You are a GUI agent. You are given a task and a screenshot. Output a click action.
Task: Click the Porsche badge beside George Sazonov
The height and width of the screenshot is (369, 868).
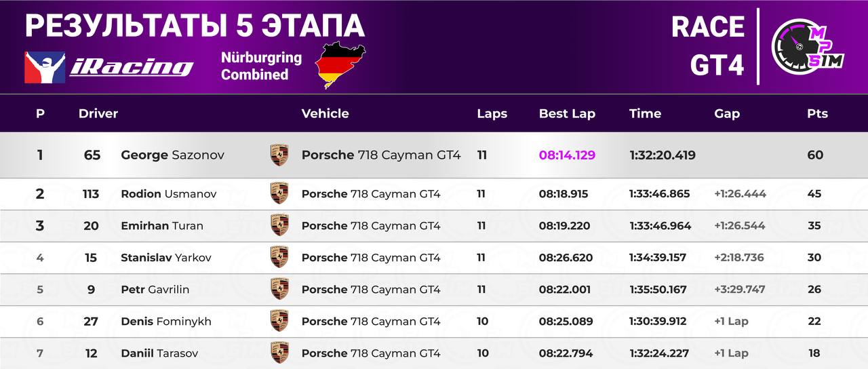point(279,155)
